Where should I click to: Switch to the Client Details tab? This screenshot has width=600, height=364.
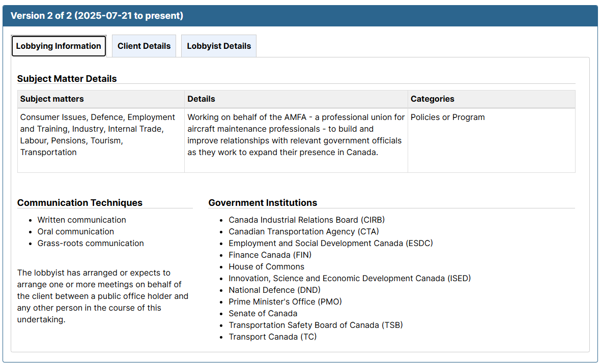tap(144, 46)
